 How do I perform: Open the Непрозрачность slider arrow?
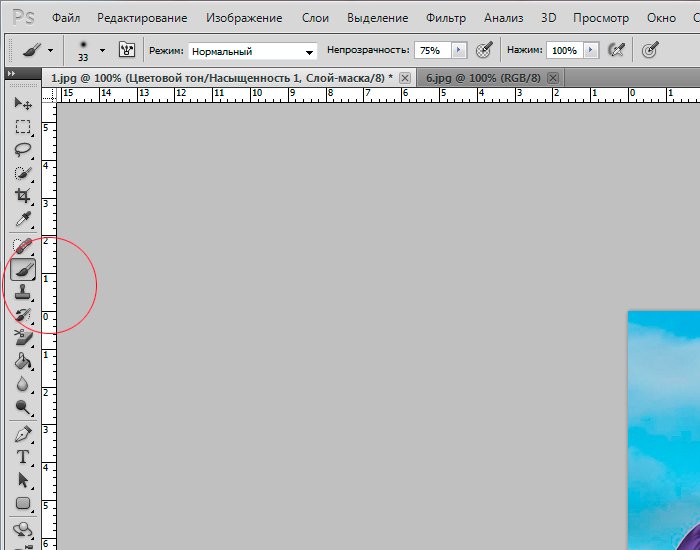coord(459,50)
